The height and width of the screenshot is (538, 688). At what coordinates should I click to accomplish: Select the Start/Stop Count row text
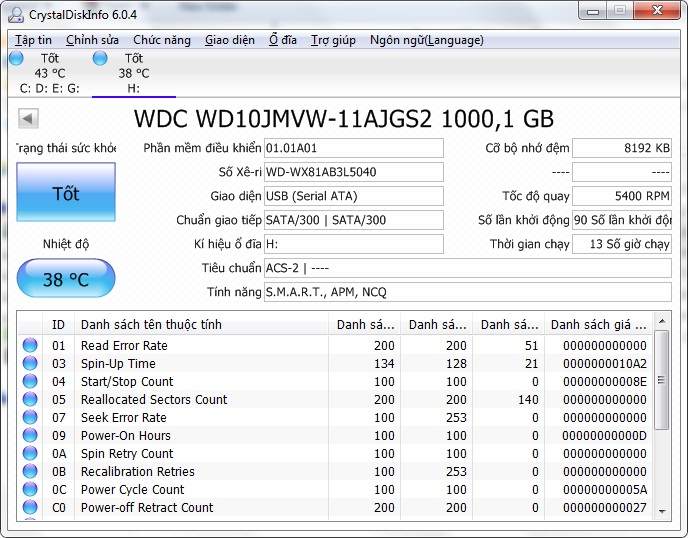(127, 382)
